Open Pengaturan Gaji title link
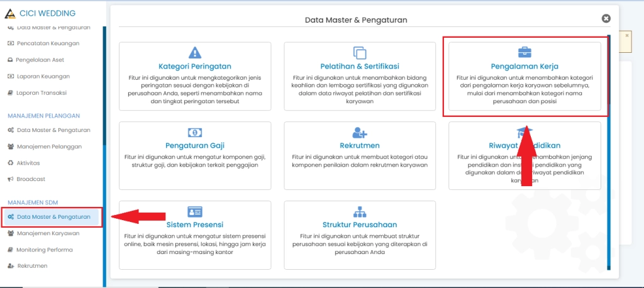This screenshot has height=288, width=644. click(195, 145)
